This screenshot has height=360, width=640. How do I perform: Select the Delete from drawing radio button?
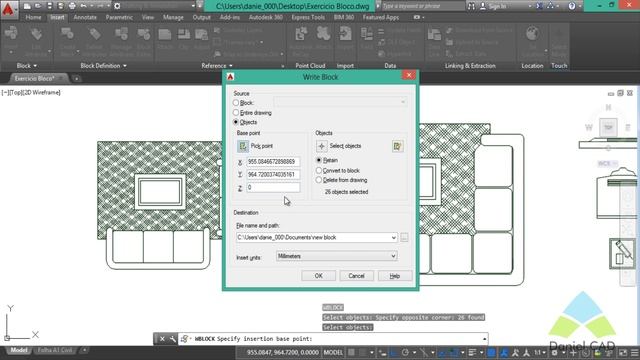click(319, 180)
